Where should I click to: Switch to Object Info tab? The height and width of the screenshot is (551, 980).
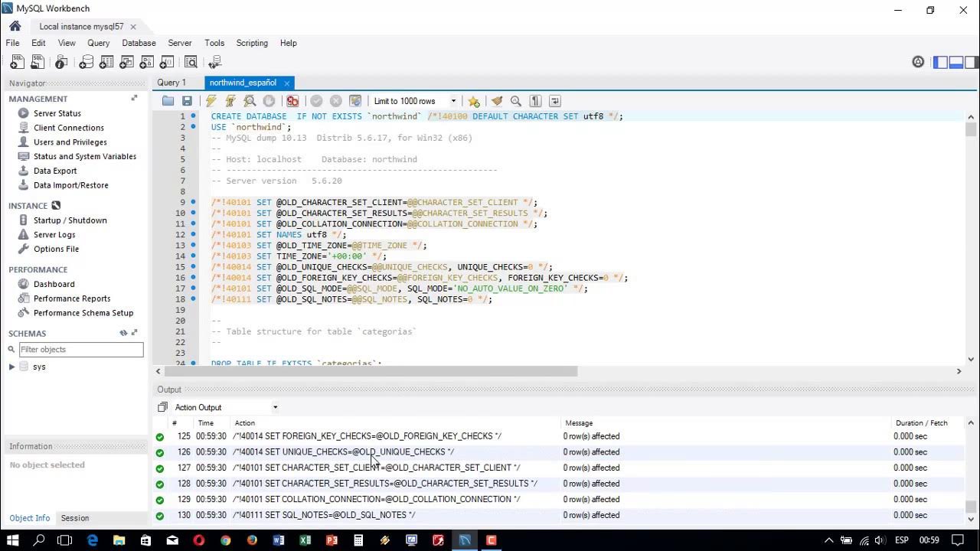[30, 518]
